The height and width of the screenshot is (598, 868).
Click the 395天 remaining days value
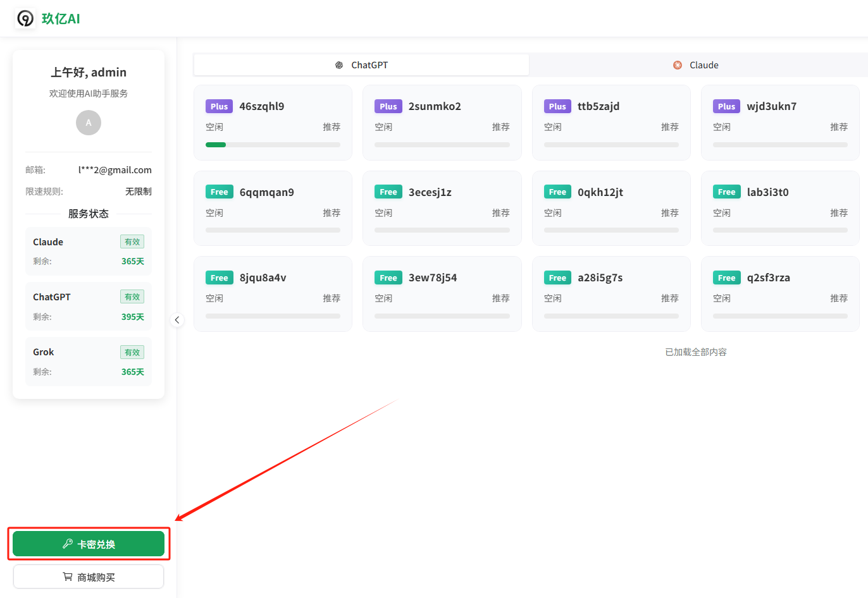[133, 317]
